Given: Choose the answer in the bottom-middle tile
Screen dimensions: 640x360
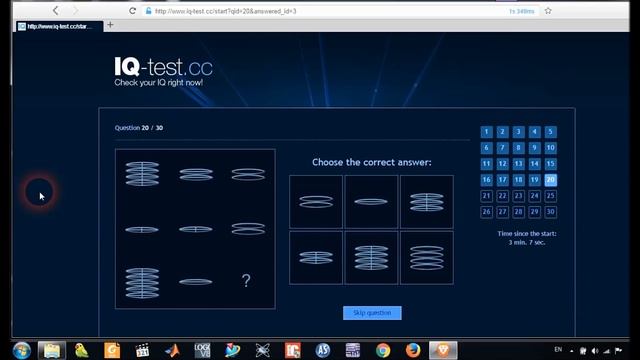Looking at the screenshot, I should click(371, 258).
